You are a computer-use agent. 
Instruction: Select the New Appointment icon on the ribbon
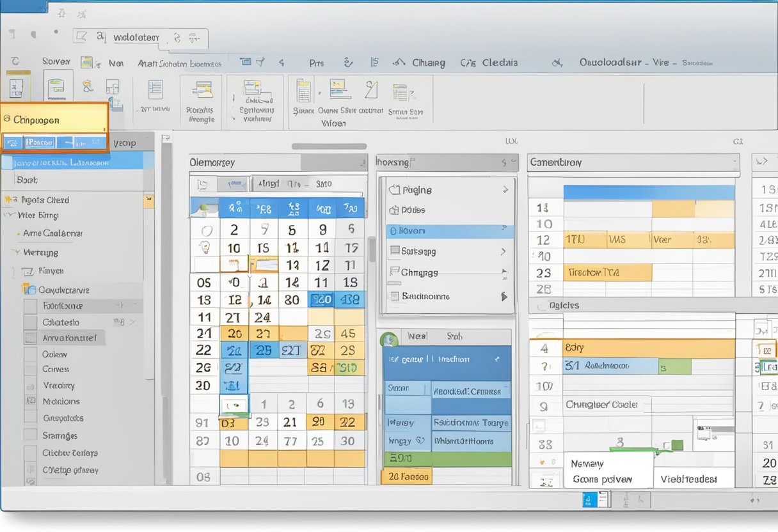tap(58, 86)
